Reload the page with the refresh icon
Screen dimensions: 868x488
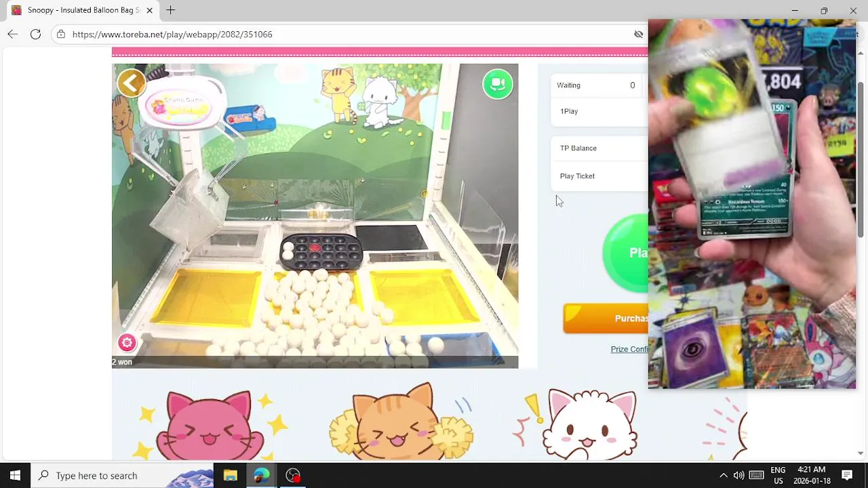tap(35, 34)
